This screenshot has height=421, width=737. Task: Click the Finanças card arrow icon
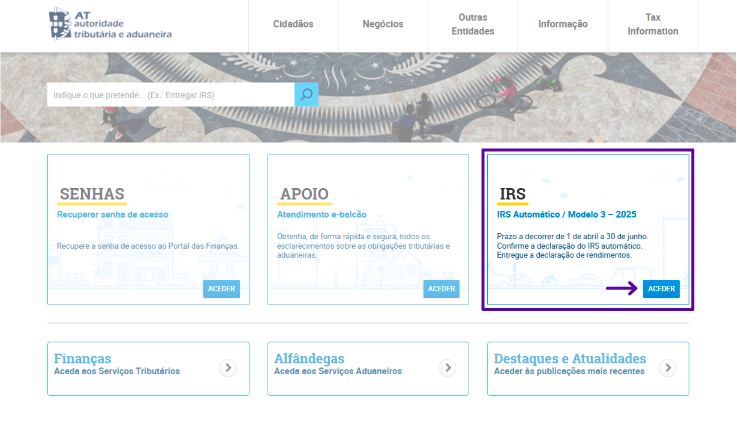click(228, 367)
